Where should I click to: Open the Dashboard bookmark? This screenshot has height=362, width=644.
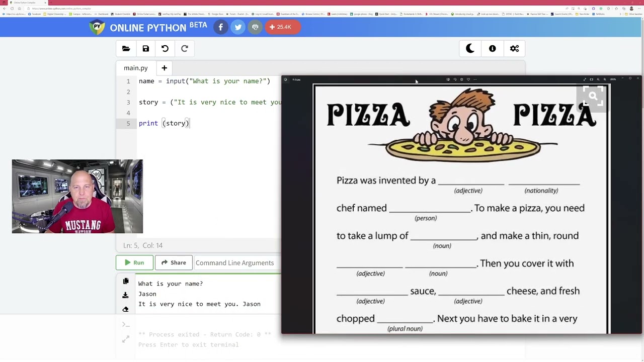102,14
